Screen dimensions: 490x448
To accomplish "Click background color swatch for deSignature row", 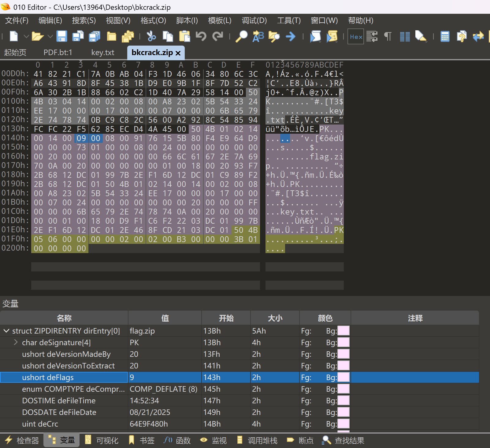I will [343, 342].
